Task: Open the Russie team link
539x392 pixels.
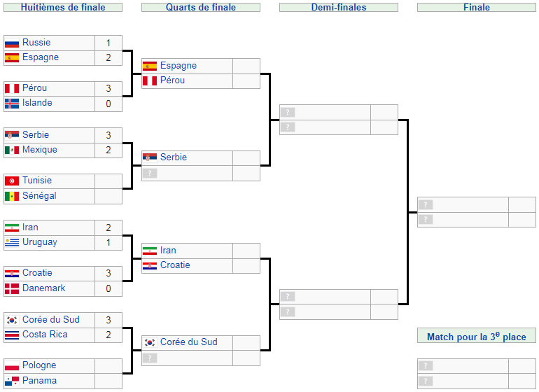Action: click(x=36, y=43)
